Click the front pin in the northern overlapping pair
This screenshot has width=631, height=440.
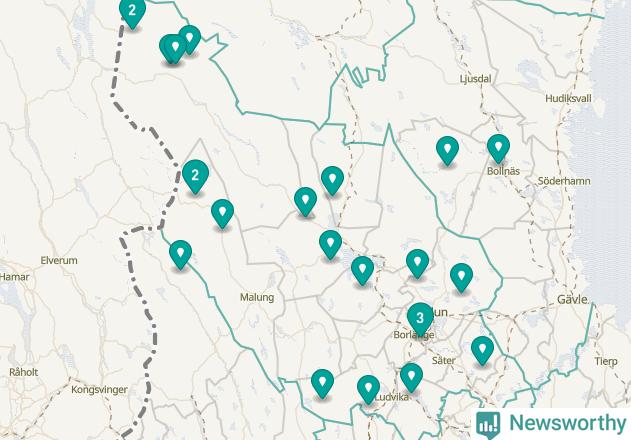tap(175, 48)
